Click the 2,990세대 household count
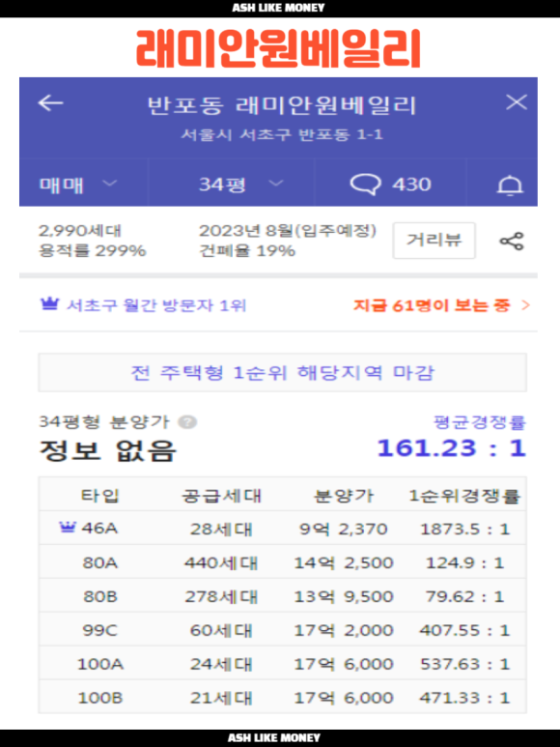 pyautogui.click(x=80, y=231)
